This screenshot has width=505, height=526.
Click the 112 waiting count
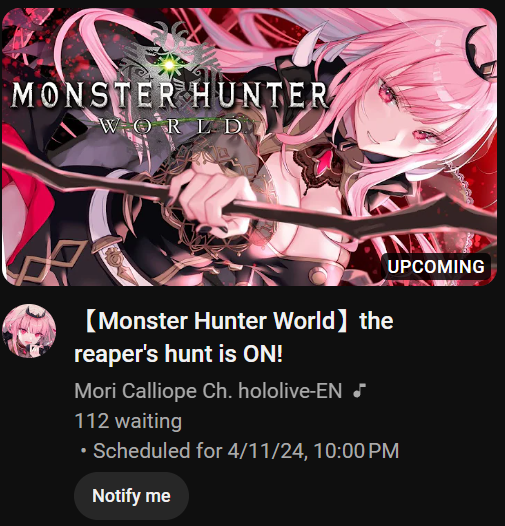[x=128, y=421]
